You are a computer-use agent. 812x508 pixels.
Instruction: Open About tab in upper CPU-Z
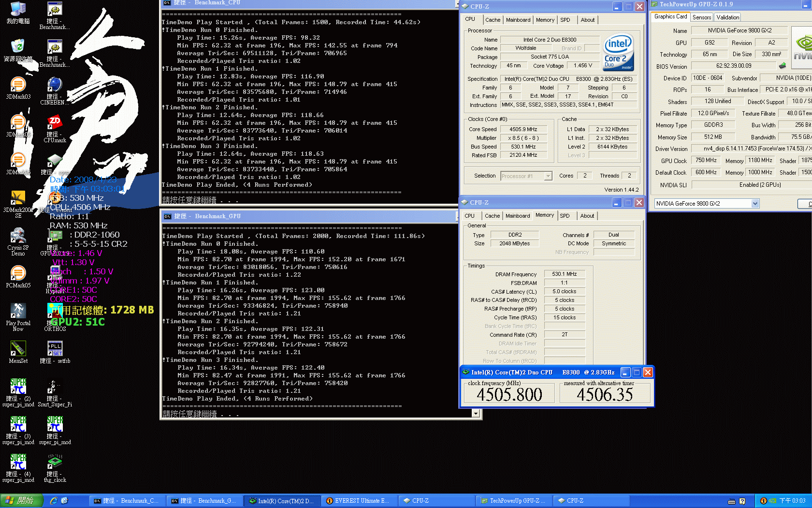tap(588, 20)
